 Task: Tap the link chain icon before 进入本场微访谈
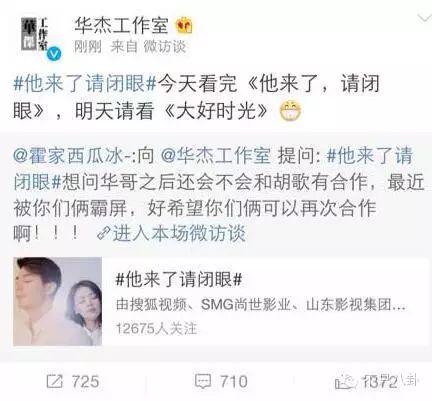(x=104, y=234)
